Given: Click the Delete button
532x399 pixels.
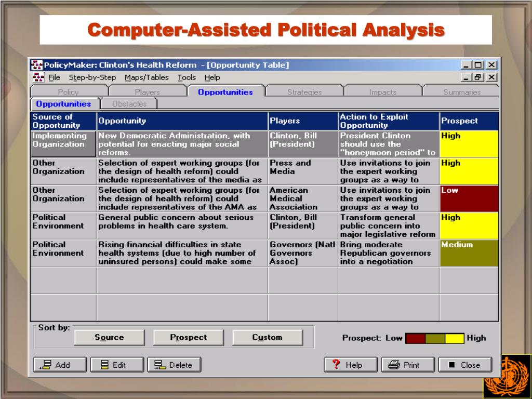Looking at the screenshot, I should [174, 365].
